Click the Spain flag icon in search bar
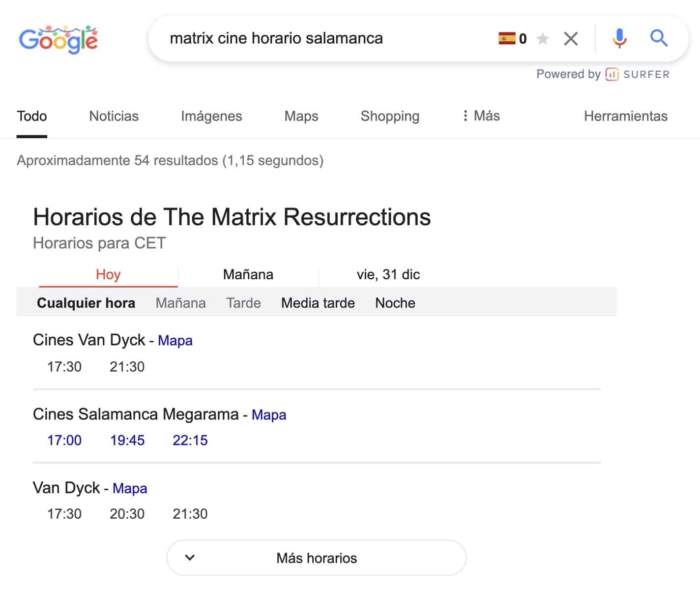700x590 pixels. (x=507, y=38)
